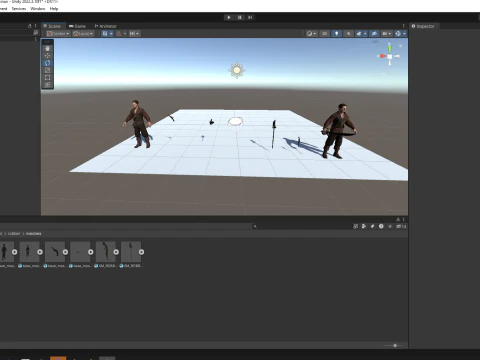The image size is (480, 360).
Task: Open the Local rotation dropdown
Action: 83,34
